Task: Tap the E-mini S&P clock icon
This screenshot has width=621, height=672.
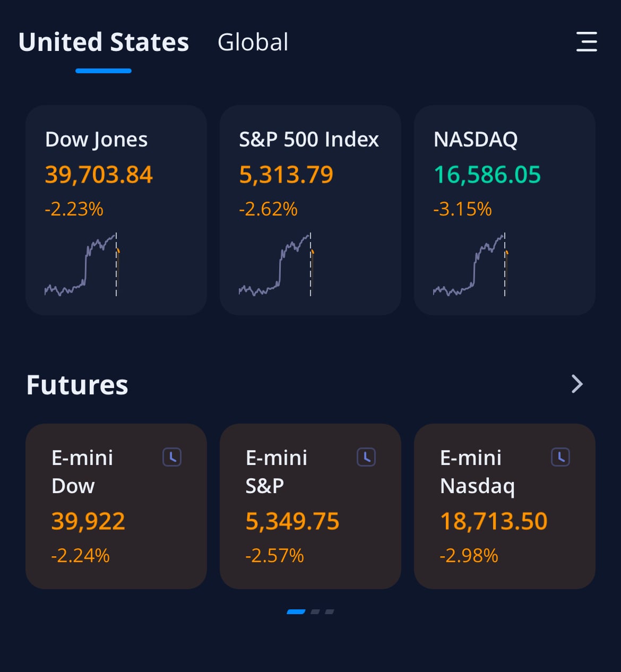Action: (366, 457)
